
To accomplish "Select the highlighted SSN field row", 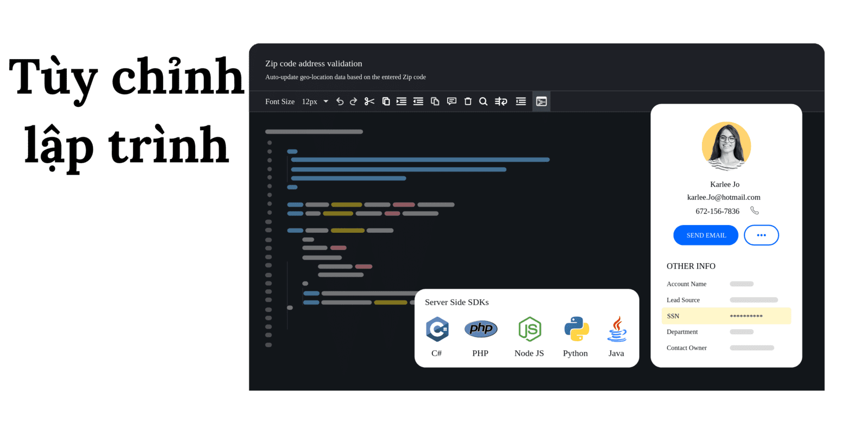I will point(726,316).
